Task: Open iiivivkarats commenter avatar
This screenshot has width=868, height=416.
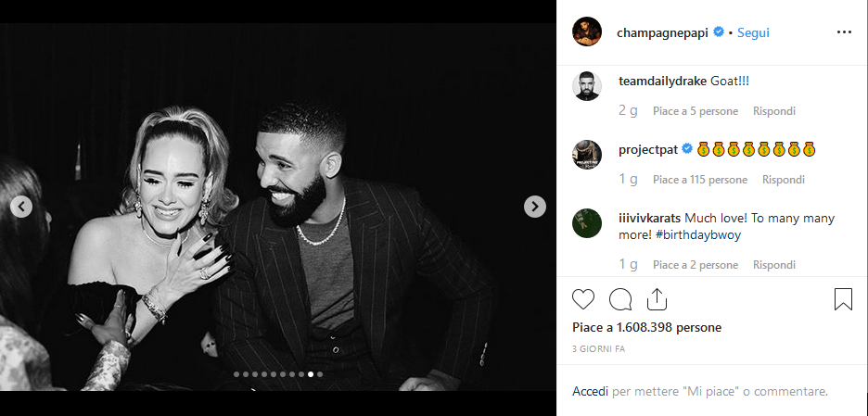Action: (x=588, y=223)
